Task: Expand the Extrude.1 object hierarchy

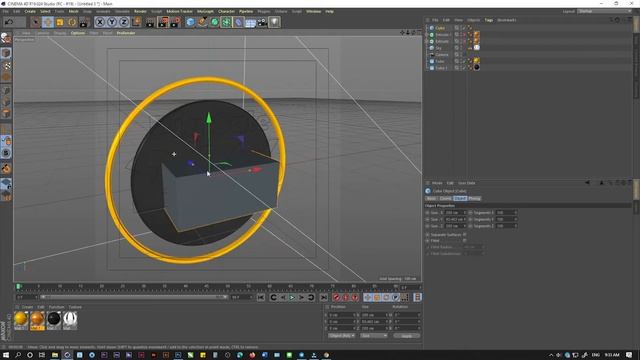Action: (x=427, y=35)
